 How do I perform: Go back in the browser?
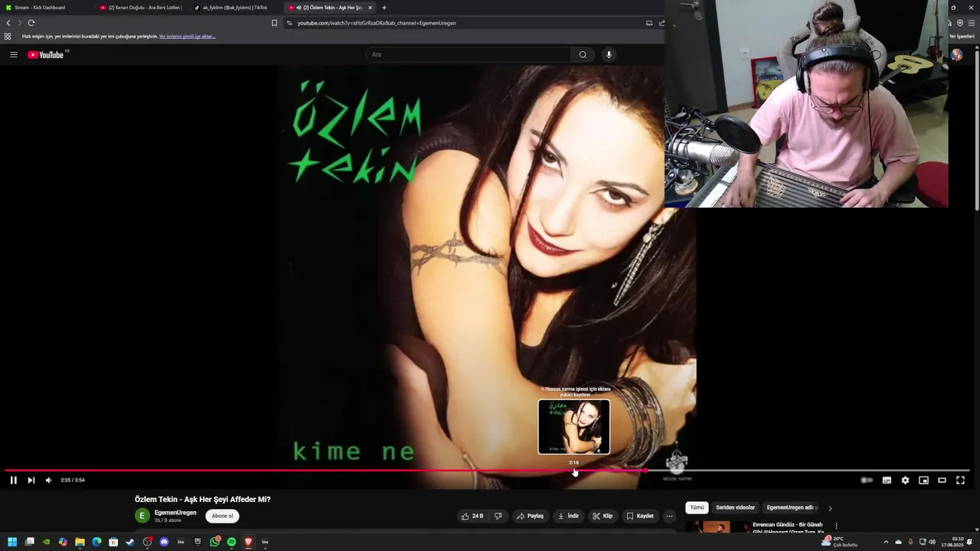tap(8, 23)
